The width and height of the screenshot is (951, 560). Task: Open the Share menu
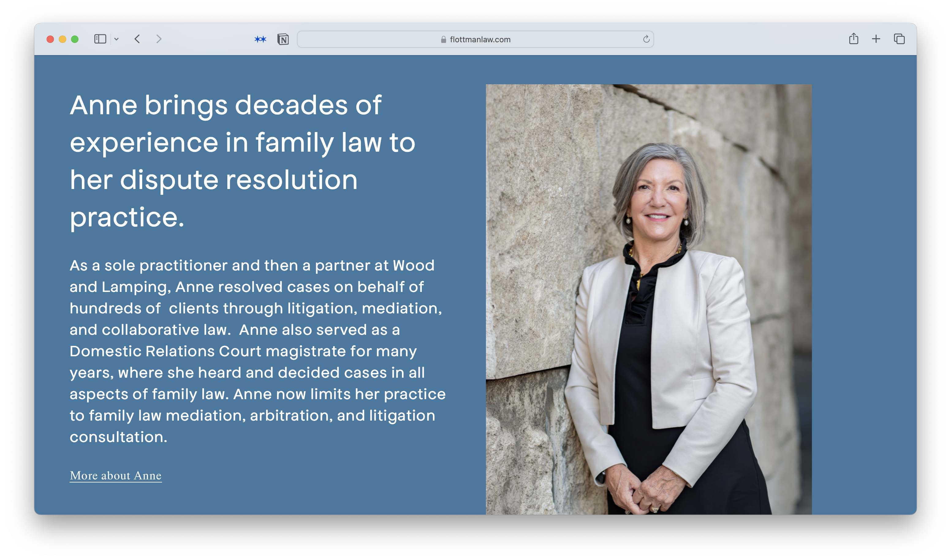pyautogui.click(x=854, y=39)
